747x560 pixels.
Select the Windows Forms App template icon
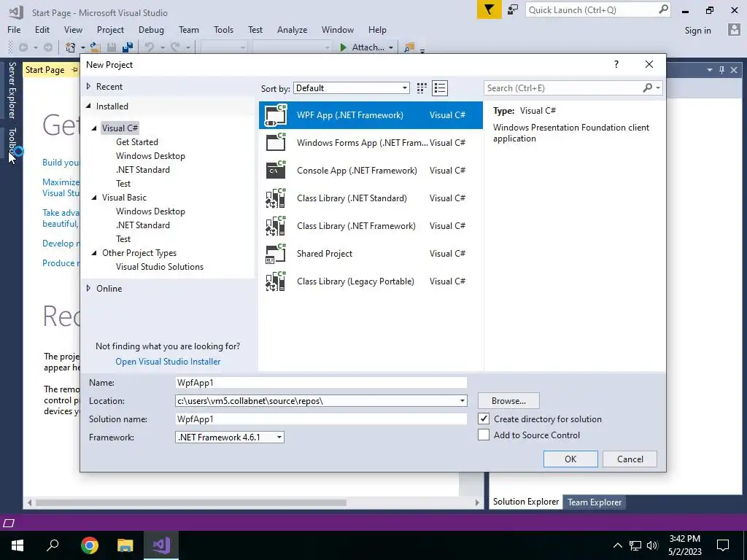pos(275,142)
